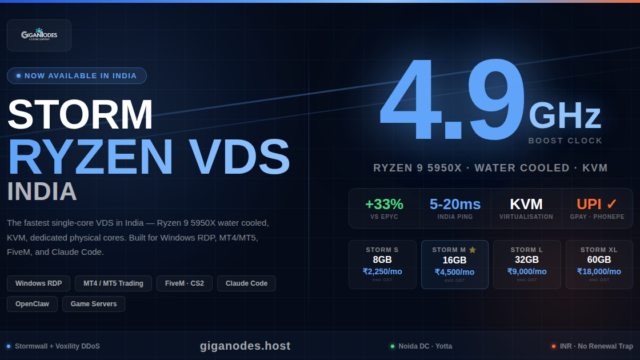The height and width of the screenshot is (360, 640).
Task: Select the Storm XL 60GB plan card
Action: tap(599, 264)
